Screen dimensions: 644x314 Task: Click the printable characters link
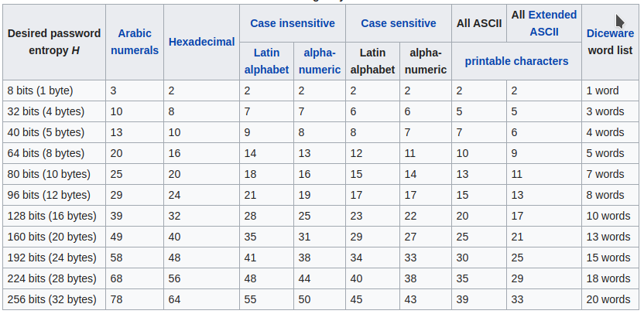pyautogui.click(x=516, y=61)
